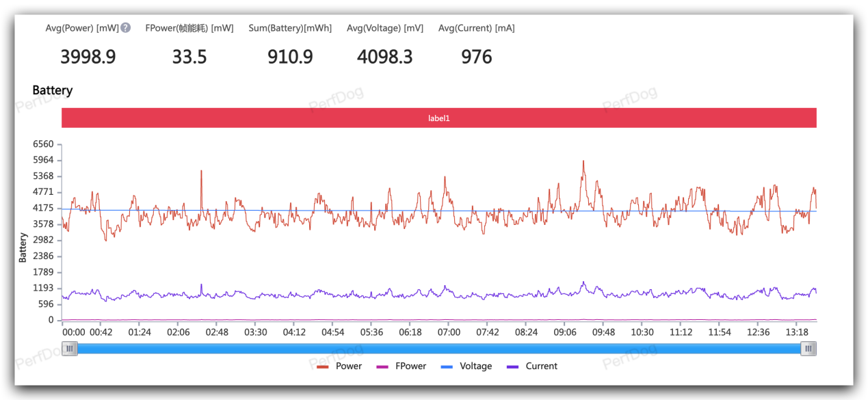The height and width of the screenshot is (400, 868).
Task: Select the average voltage value 4098.3
Action: point(385,57)
